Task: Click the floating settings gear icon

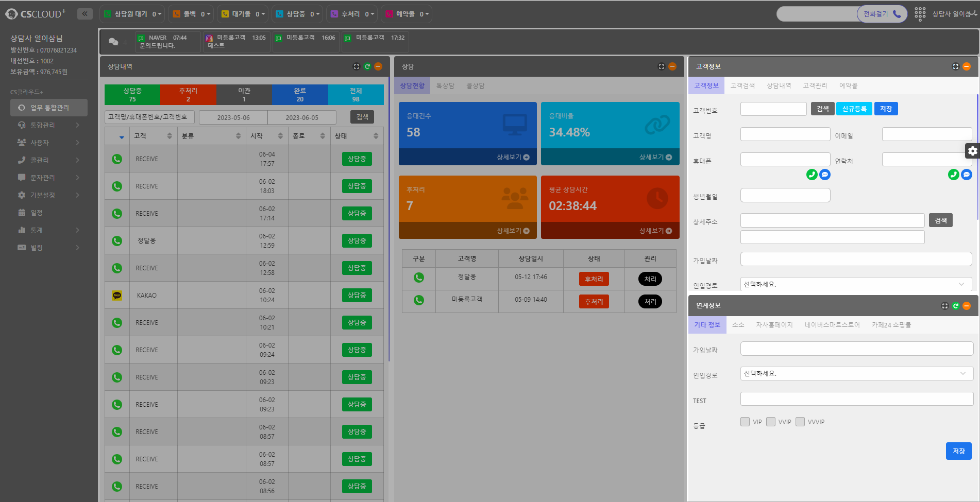Action: pyautogui.click(x=972, y=151)
